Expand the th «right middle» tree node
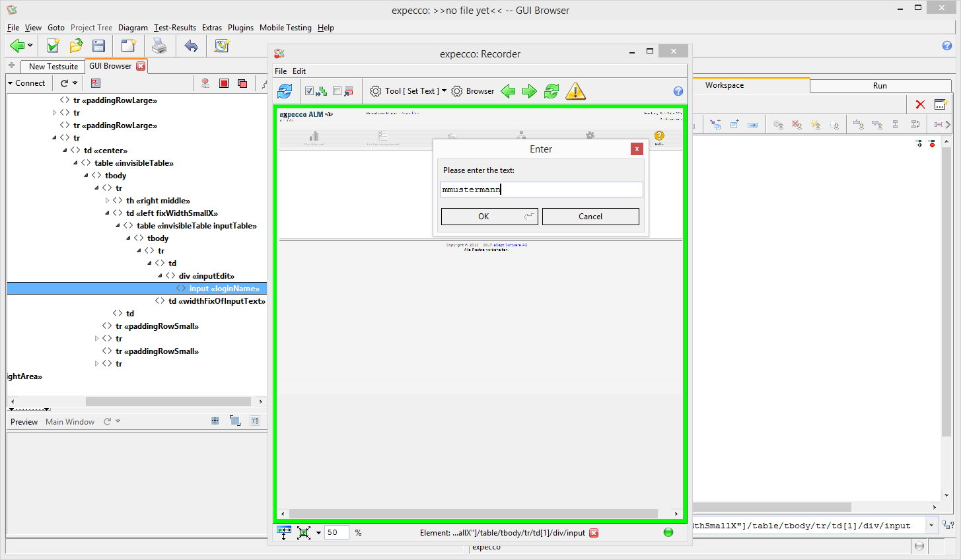The height and width of the screenshot is (560, 961). tap(107, 201)
